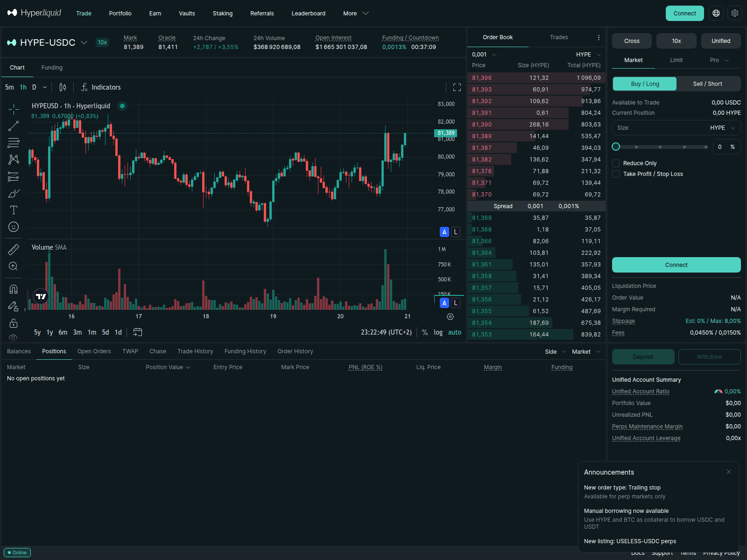Open the language globe selector
The height and width of the screenshot is (560, 747).
click(x=716, y=13)
